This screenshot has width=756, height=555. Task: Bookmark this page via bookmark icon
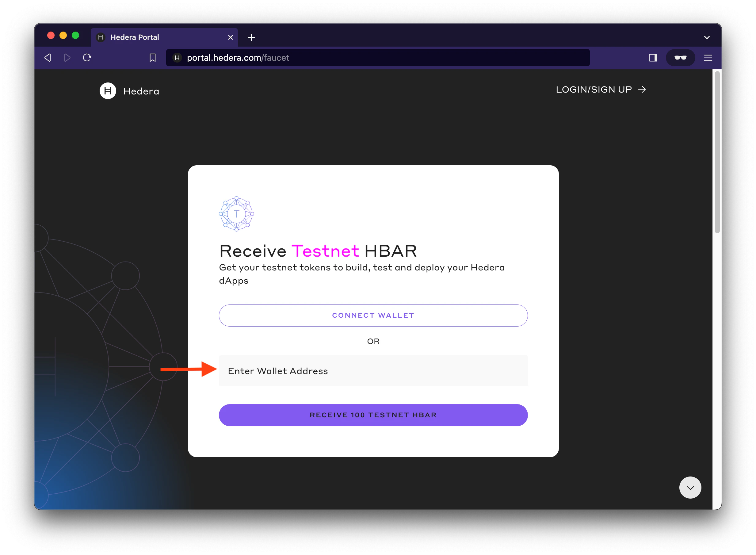(152, 58)
